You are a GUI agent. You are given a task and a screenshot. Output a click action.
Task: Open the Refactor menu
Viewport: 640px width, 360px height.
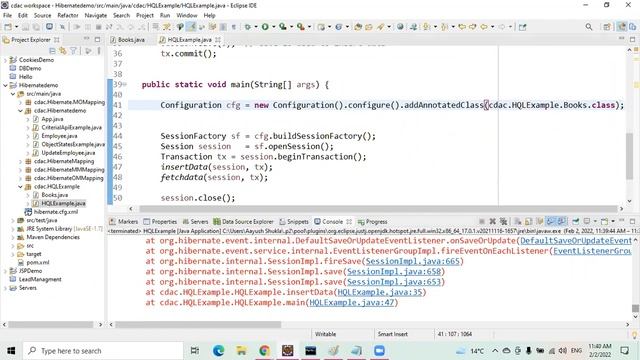[x=68, y=15]
